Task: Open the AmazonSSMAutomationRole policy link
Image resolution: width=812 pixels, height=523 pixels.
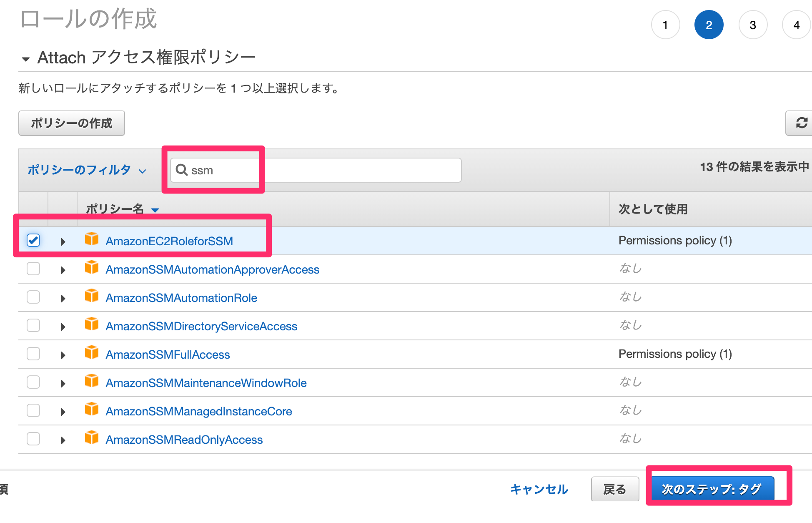Action: [x=181, y=298]
